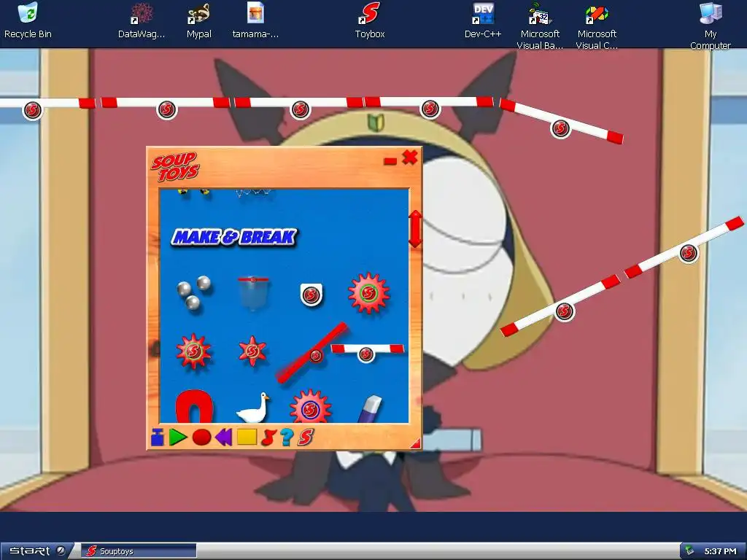Open the Recycle Bin desktop icon

tap(28, 21)
